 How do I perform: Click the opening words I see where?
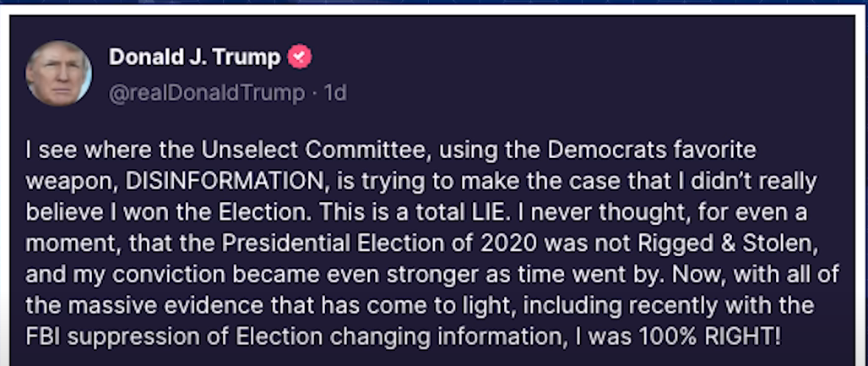[x=78, y=150]
